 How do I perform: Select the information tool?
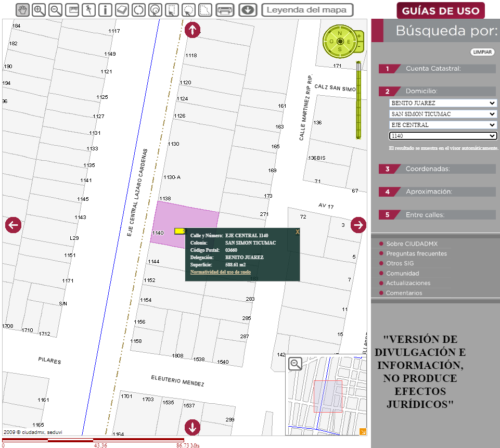[105, 10]
